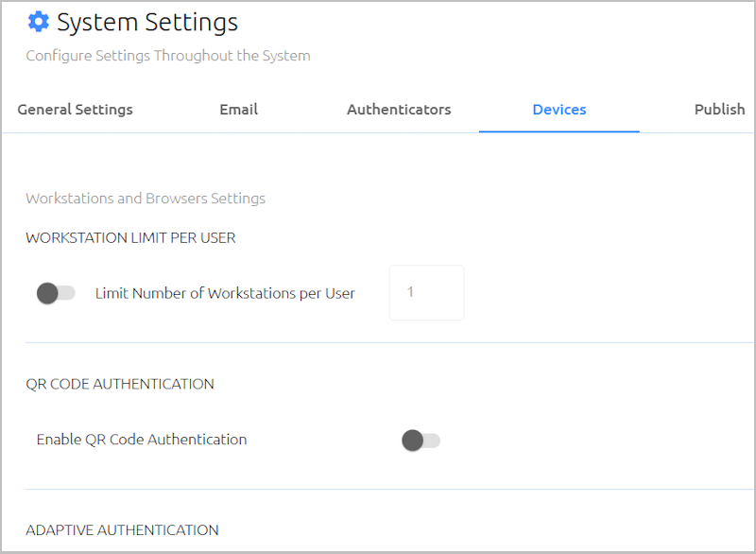Click 'Configure Settings Throughout the System' subtitle
The height and width of the screenshot is (554, 756).
[168, 56]
